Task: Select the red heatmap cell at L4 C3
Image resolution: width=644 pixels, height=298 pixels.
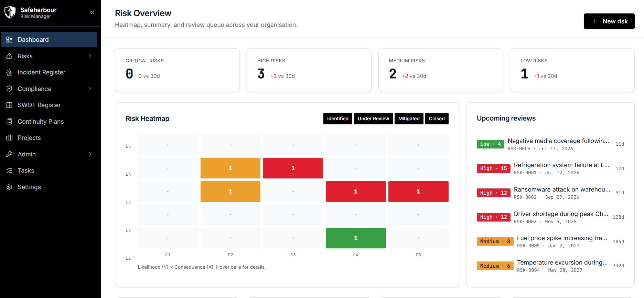Action: pos(293,168)
